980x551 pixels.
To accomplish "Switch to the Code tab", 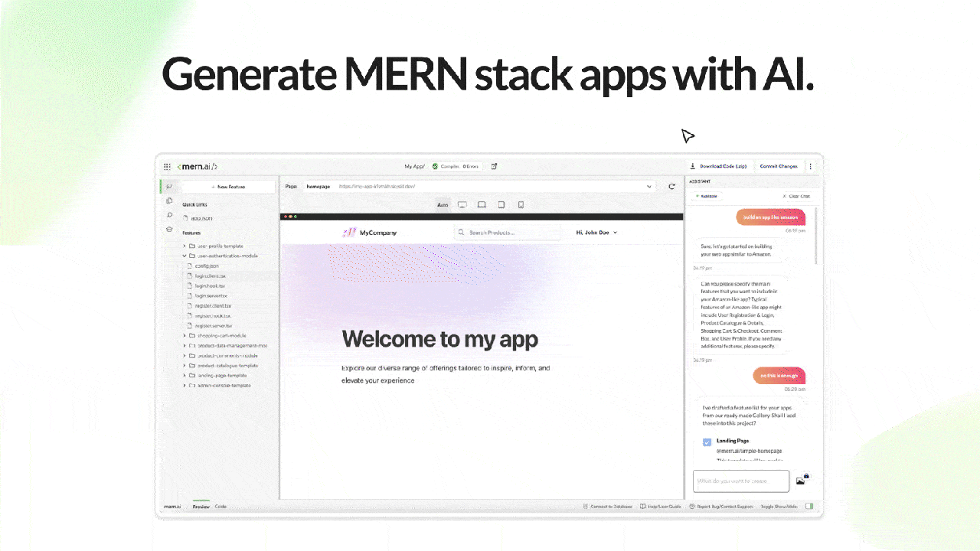I will click(220, 506).
